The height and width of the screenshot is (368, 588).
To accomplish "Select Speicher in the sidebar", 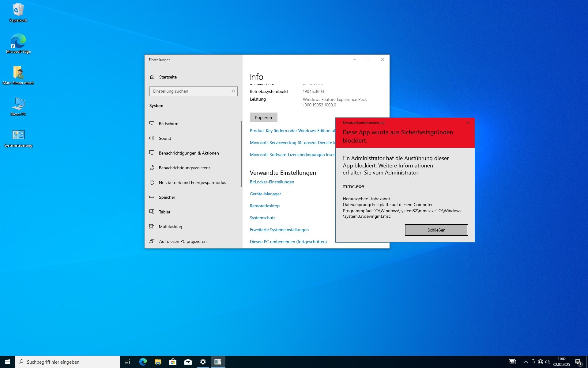I will tap(167, 197).
